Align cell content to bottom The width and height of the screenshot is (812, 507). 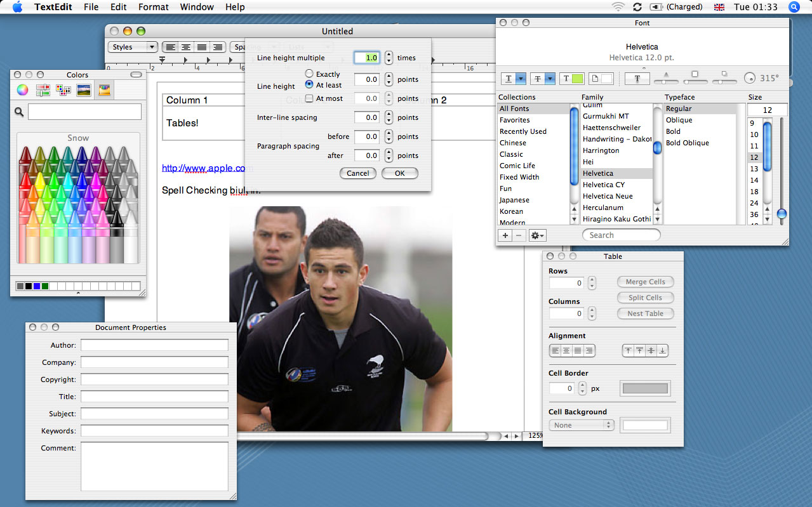coord(663,350)
